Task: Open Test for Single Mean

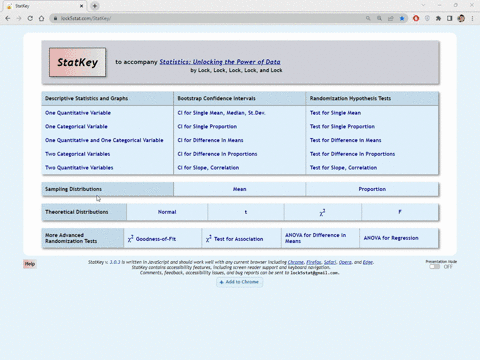Action: point(335,113)
